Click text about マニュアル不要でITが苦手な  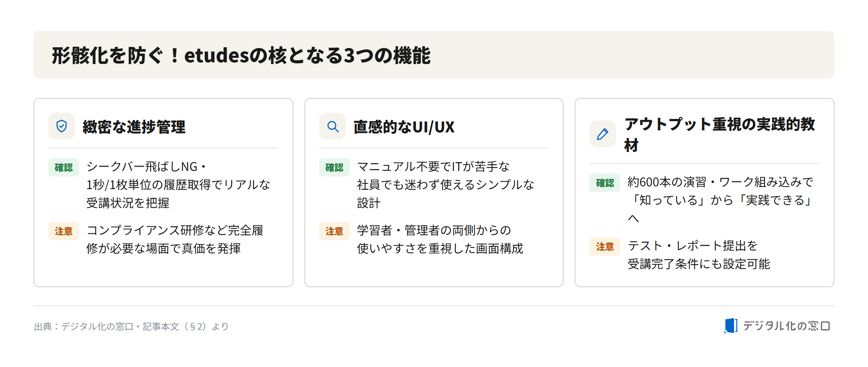446,185
